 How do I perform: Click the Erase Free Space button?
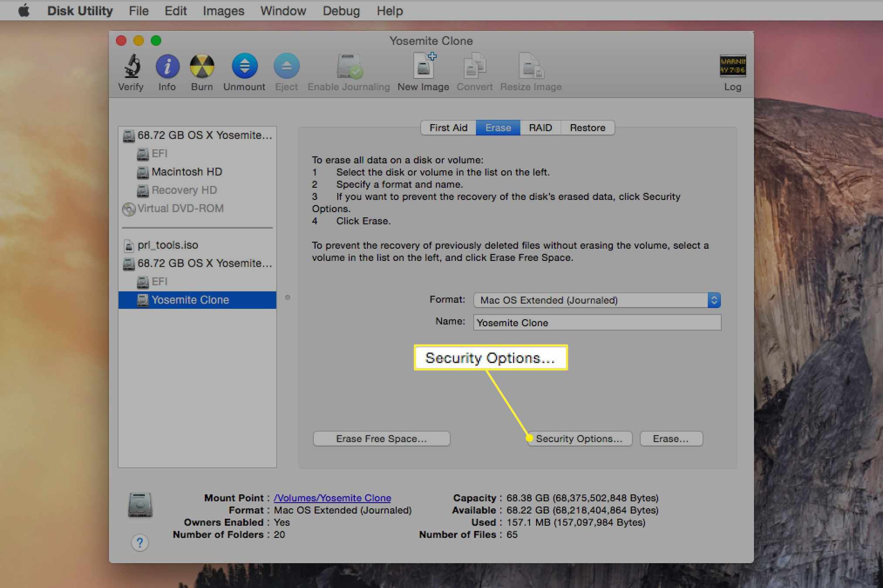(381, 439)
